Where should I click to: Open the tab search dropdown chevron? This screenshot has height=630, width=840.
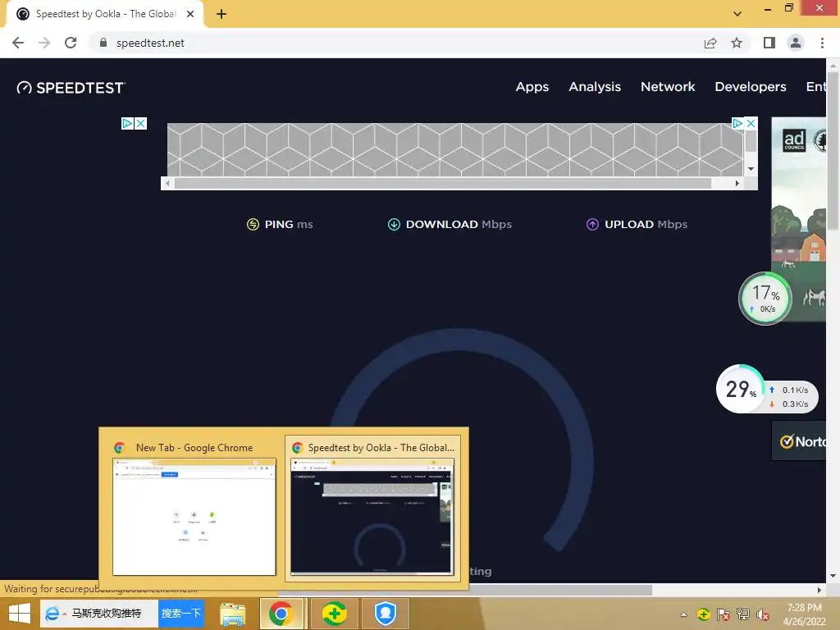tap(737, 14)
